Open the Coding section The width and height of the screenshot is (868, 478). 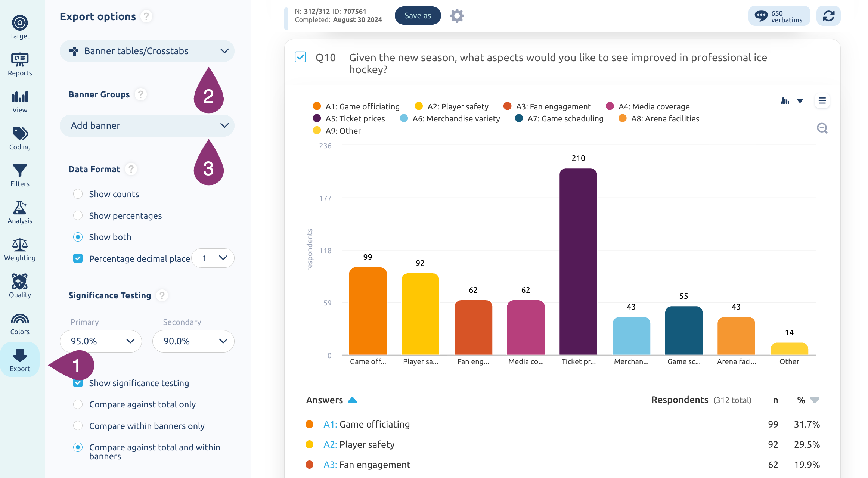pyautogui.click(x=20, y=138)
